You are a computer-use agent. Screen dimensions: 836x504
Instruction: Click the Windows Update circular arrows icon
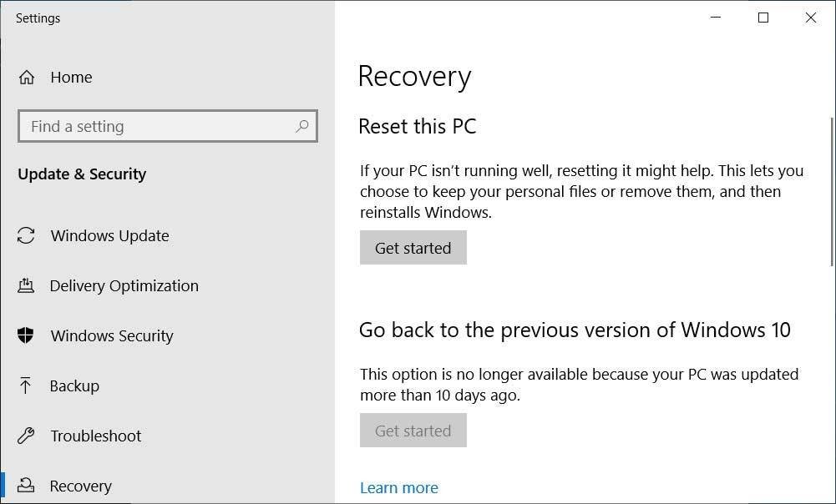26,236
